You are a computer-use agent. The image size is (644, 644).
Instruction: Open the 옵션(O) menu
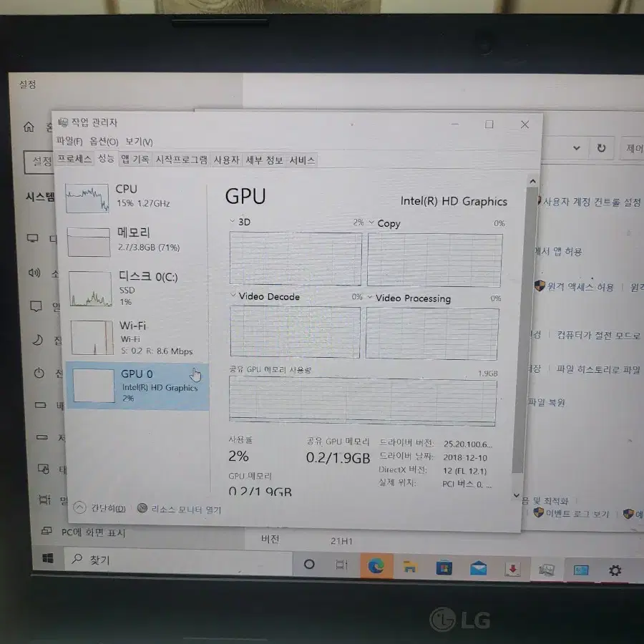coord(104,142)
